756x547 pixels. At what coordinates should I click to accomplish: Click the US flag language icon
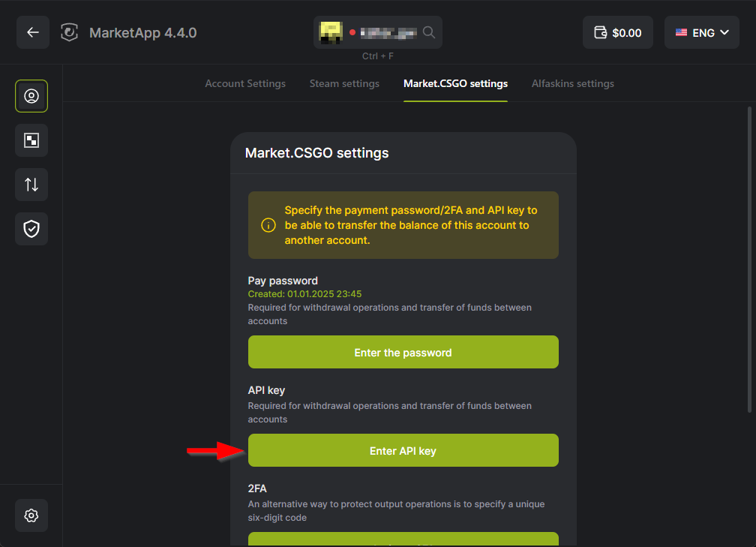point(681,32)
